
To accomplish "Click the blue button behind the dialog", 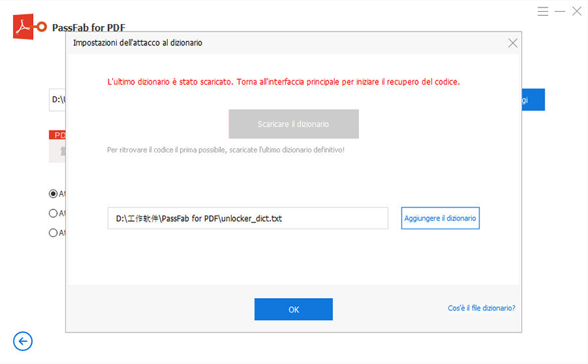I will coord(533,100).
